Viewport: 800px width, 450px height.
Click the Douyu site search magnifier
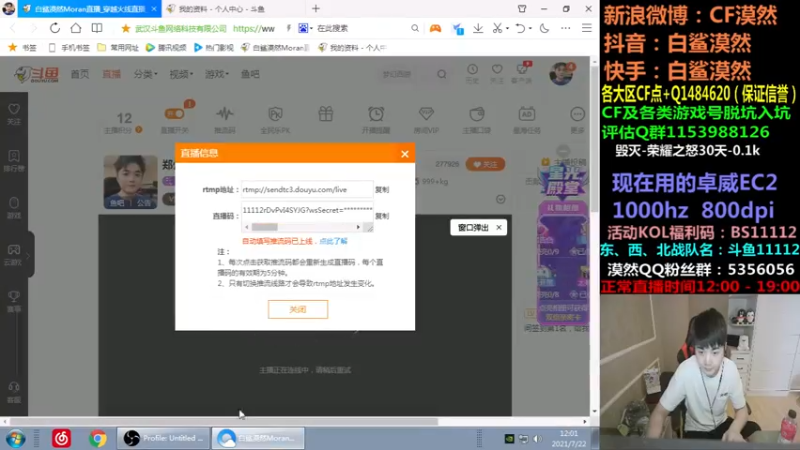tap(442, 74)
